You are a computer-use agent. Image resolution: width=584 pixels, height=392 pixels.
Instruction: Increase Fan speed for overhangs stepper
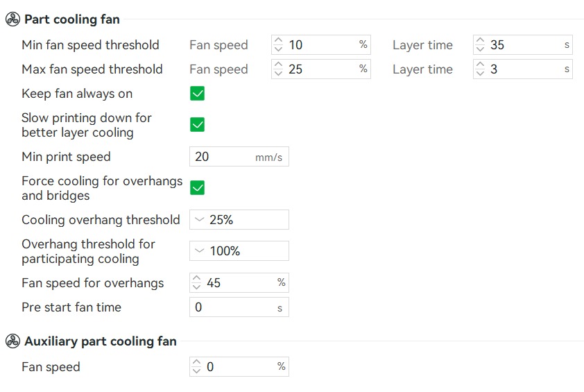click(196, 278)
